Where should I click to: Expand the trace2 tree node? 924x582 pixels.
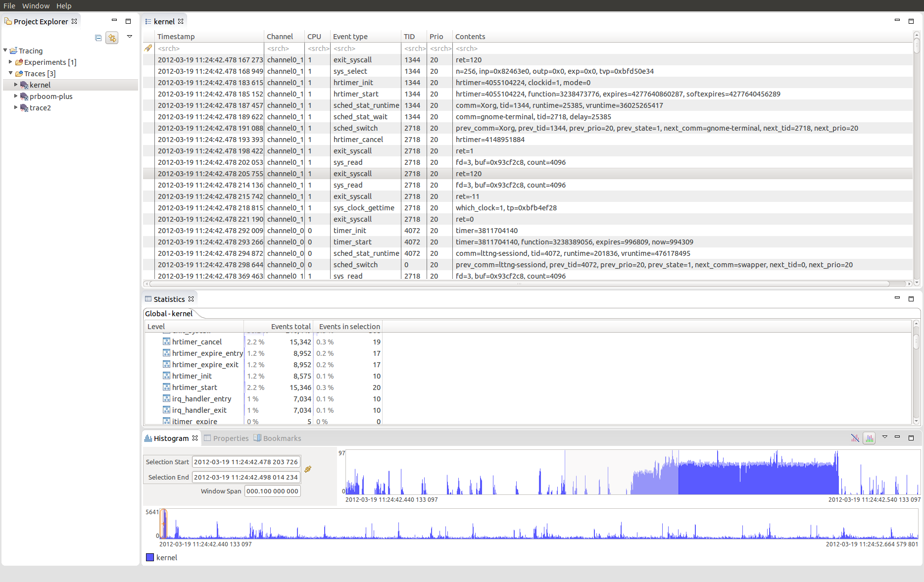[x=16, y=107]
